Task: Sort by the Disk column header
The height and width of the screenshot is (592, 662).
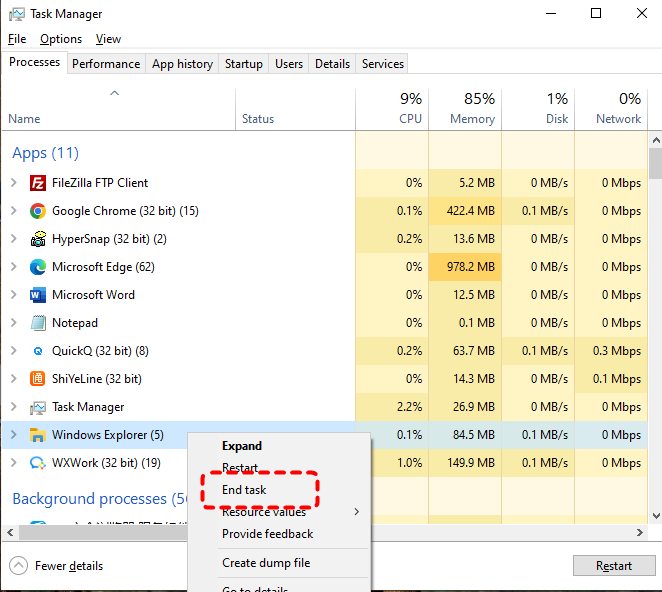Action: pyautogui.click(x=538, y=109)
